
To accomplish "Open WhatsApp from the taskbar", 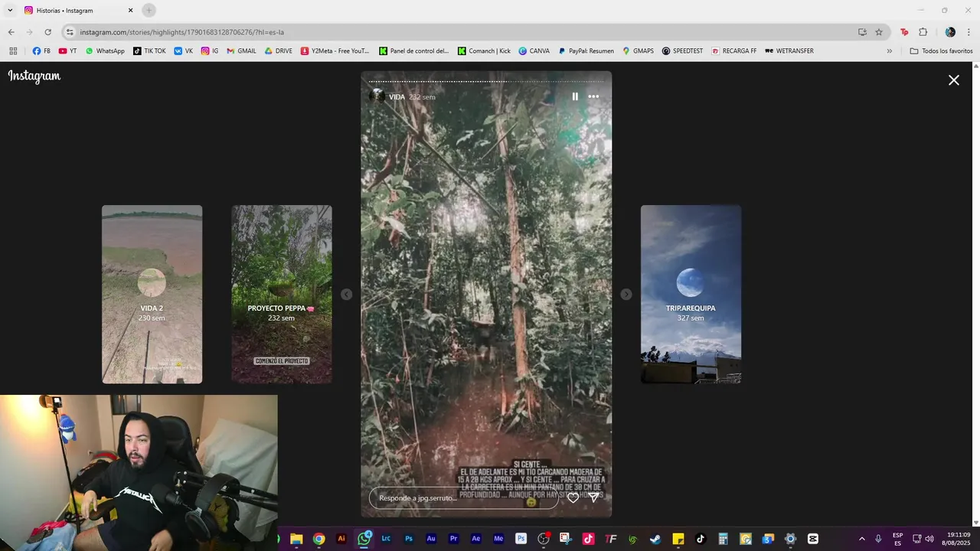I will pos(364,539).
